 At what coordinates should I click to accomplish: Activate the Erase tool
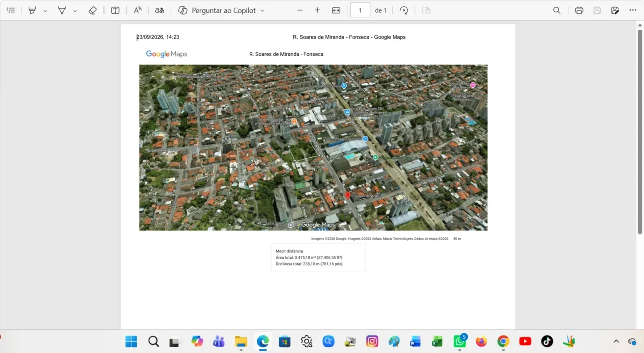tap(93, 10)
